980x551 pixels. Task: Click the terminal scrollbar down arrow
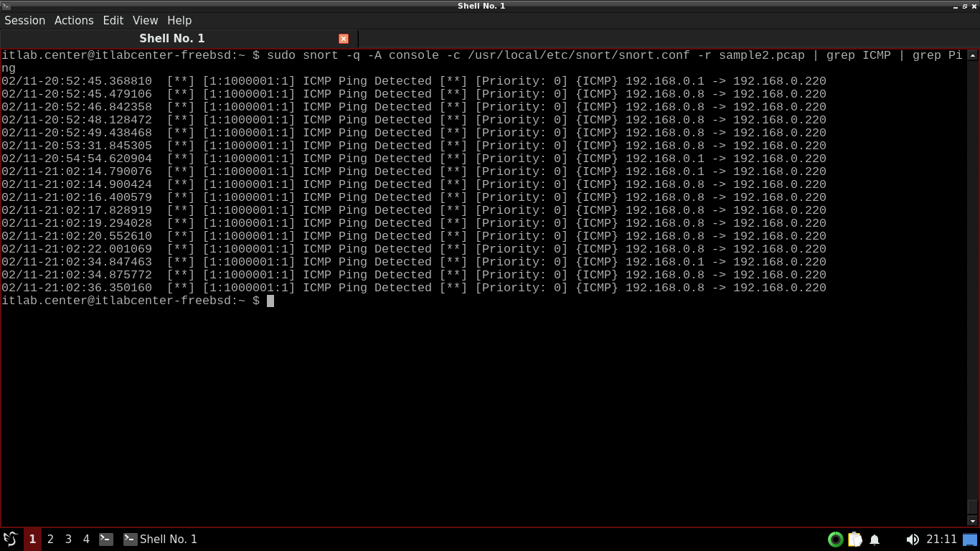point(973,521)
